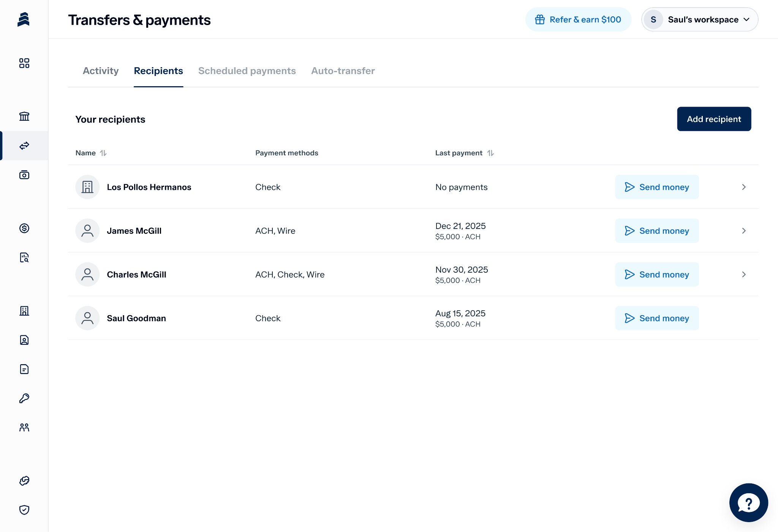The image size is (778, 532).
Task: Expand Saul's workspace dropdown
Action: click(700, 20)
